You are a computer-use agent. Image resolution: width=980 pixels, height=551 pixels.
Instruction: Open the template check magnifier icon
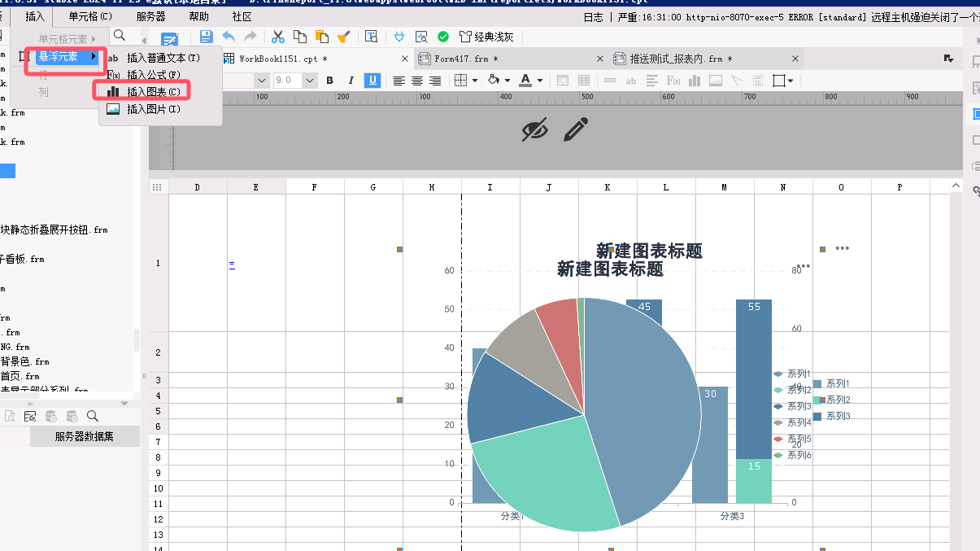click(x=421, y=37)
